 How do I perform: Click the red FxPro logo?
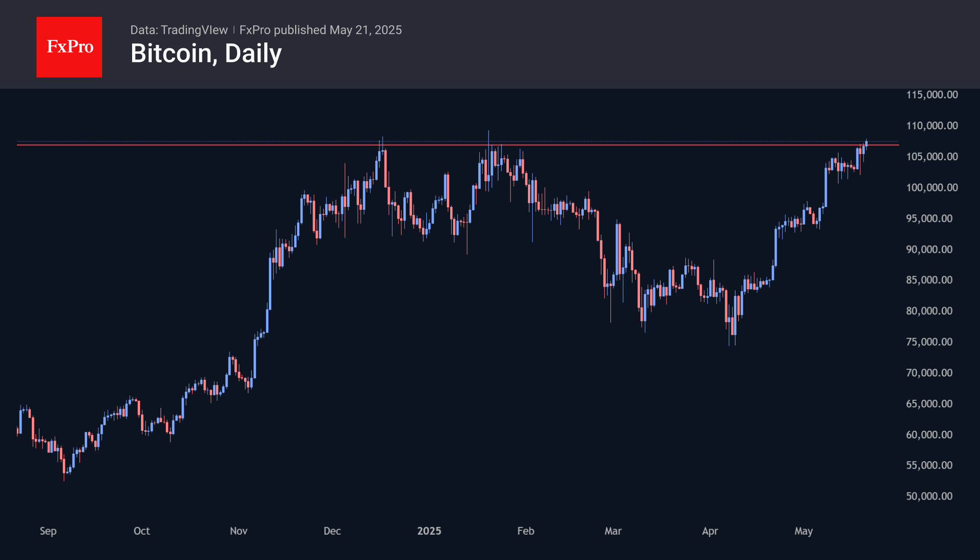(x=69, y=47)
